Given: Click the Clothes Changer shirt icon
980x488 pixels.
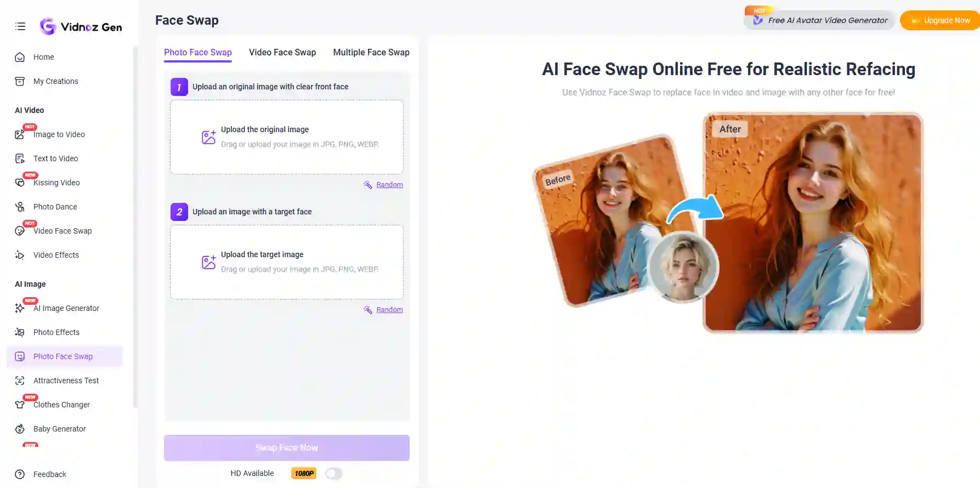Looking at the screenshot, I should tap(20, 405).
